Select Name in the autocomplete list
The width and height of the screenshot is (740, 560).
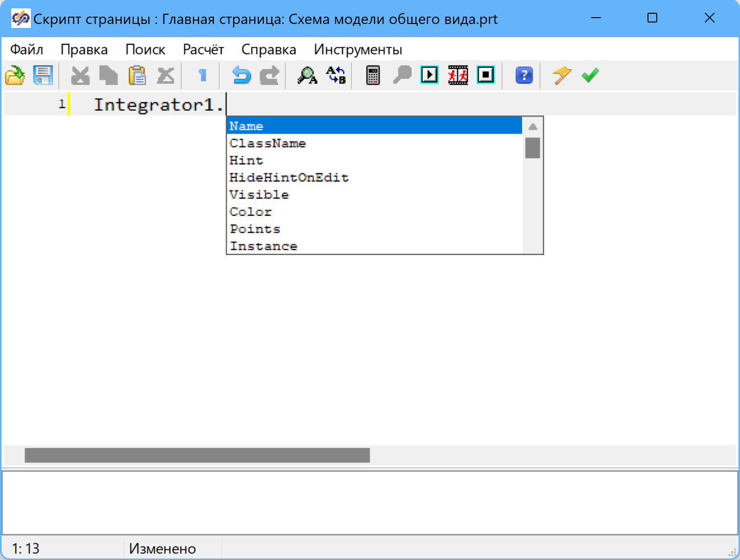pos(246,126)
